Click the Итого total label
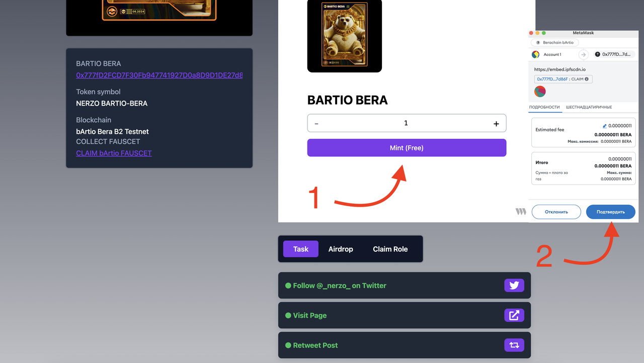This screenshot has width=644, height=363. [542, 162]
